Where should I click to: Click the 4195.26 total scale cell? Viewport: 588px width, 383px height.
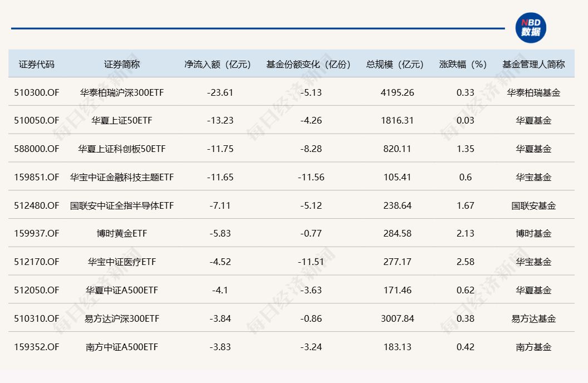[398, 92]
